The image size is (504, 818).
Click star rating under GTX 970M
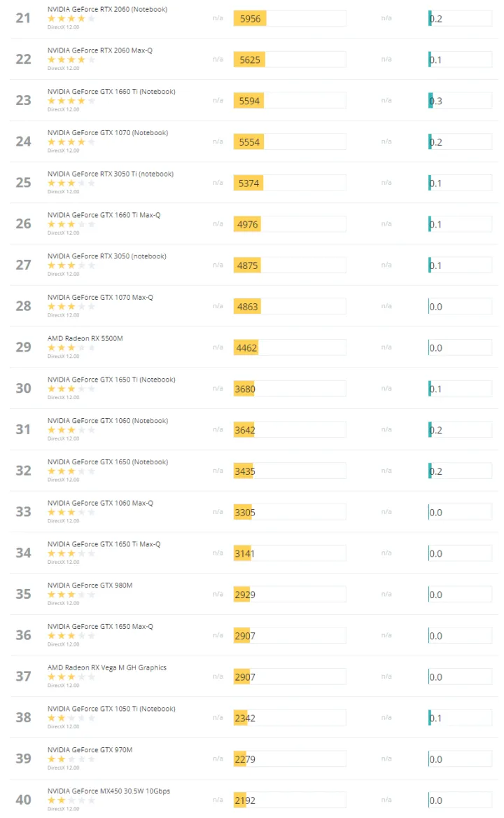coord(71,759)
